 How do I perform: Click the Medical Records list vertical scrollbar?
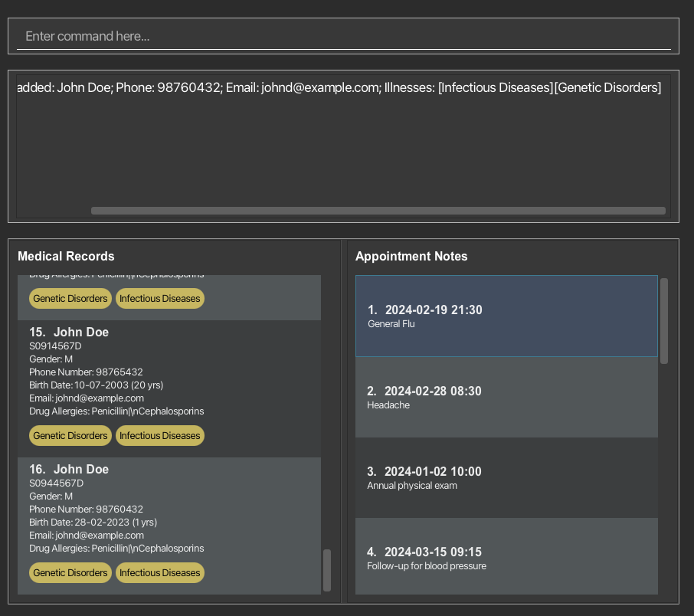click(x=327, y=570)
